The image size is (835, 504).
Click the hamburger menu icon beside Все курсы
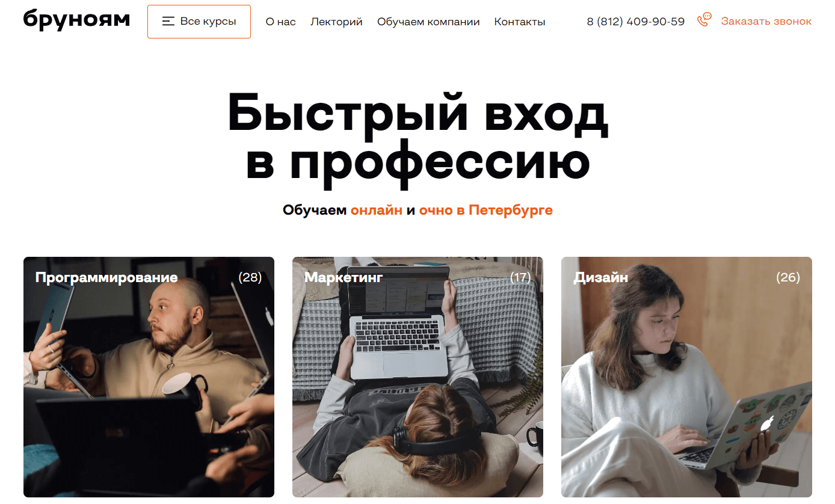coord(168,22)
